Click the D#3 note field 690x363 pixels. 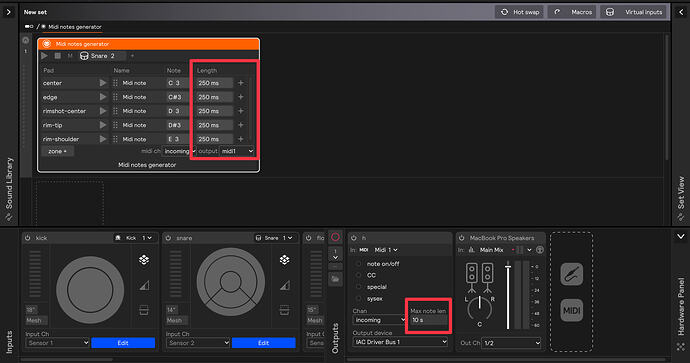(x=177, y=125)
